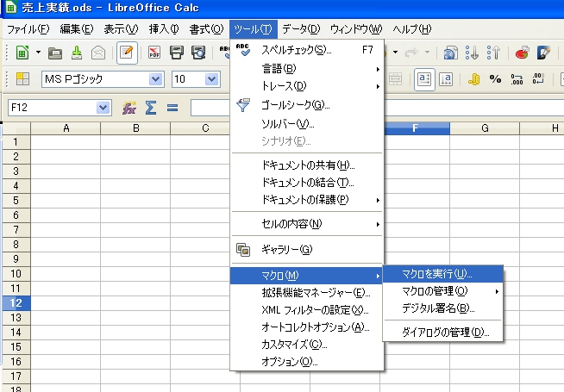Expand the Name Box dropdown
564x392 pixels.
[103, 108]
